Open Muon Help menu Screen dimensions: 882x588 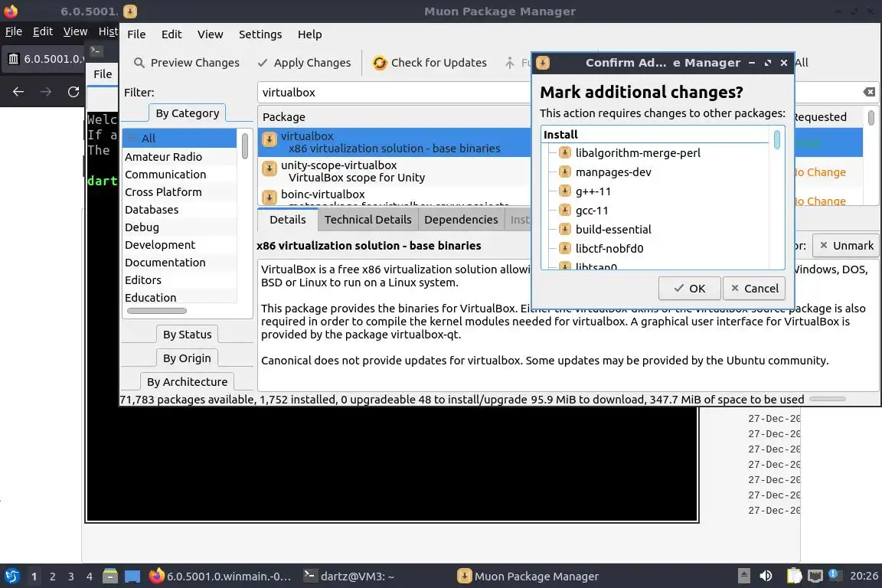[x=309, y=34]
